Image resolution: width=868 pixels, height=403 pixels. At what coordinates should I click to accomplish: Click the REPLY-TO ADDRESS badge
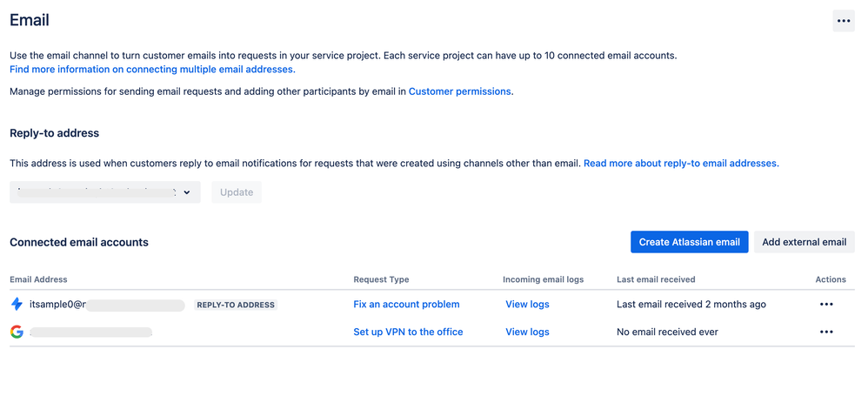pyautogui.click(x=236, y=306)
